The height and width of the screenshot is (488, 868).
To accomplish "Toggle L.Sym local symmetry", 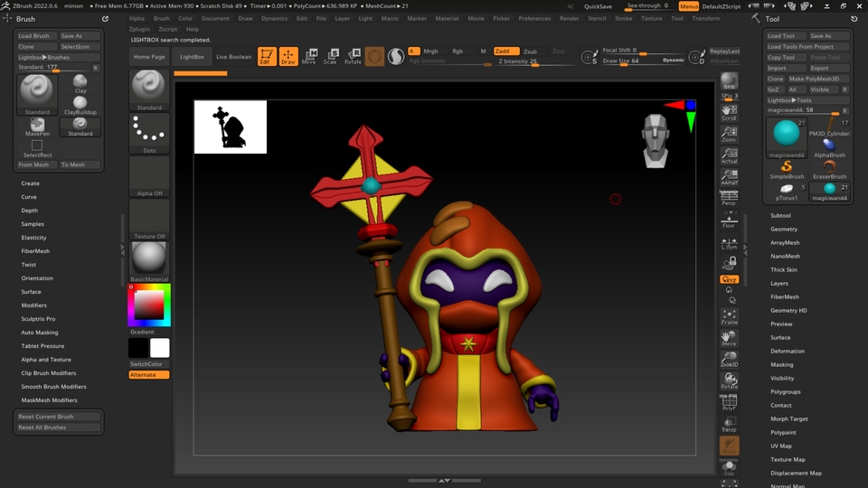I will click(x=729, y=243).
